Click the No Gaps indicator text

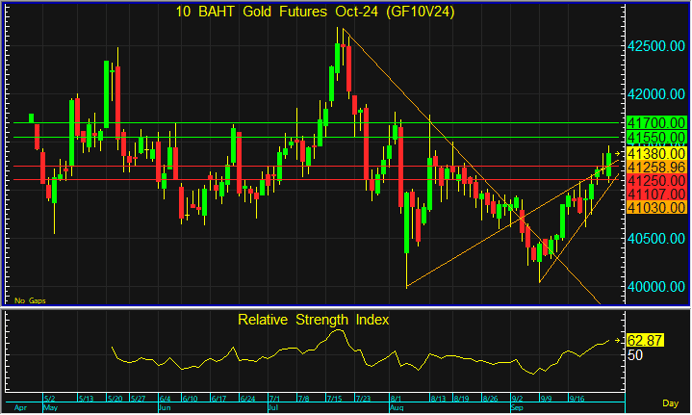30,299
